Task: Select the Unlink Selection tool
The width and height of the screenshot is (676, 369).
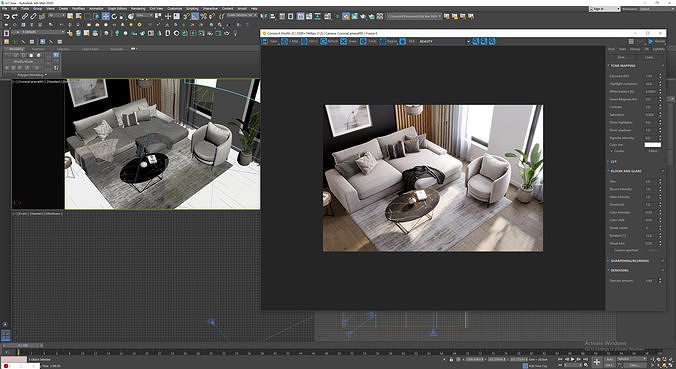Action: click(33, 16)
